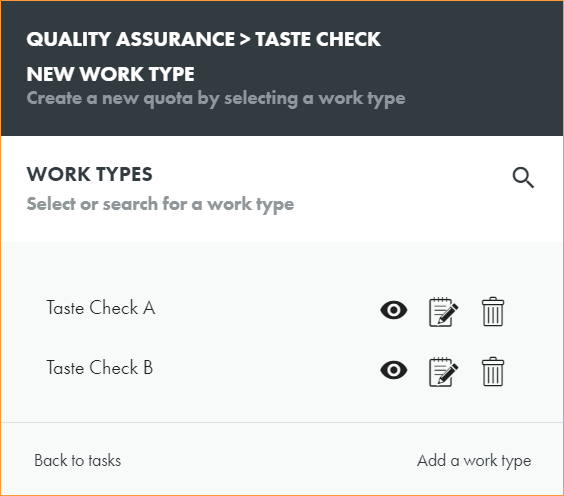Click the WORK TYPES section heading

(x=90, y=174)
